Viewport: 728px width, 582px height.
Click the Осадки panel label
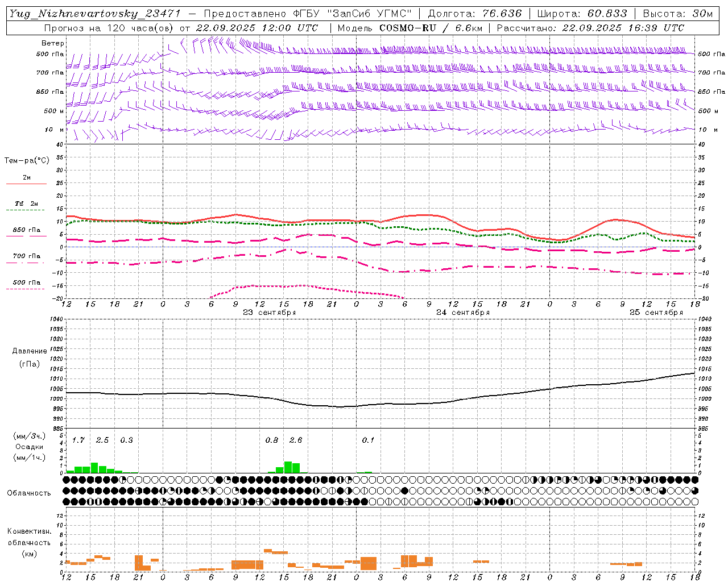[x=30, y=447]
